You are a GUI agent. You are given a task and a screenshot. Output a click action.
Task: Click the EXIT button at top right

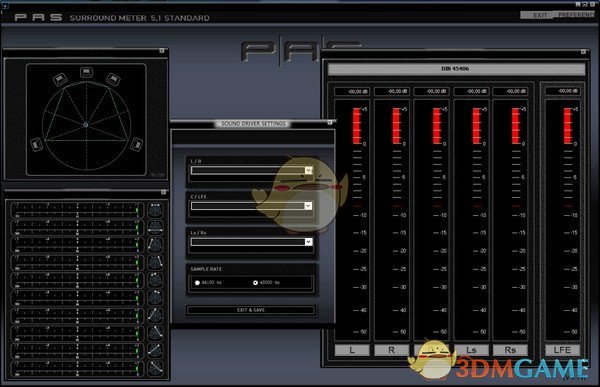click(540, 15)
